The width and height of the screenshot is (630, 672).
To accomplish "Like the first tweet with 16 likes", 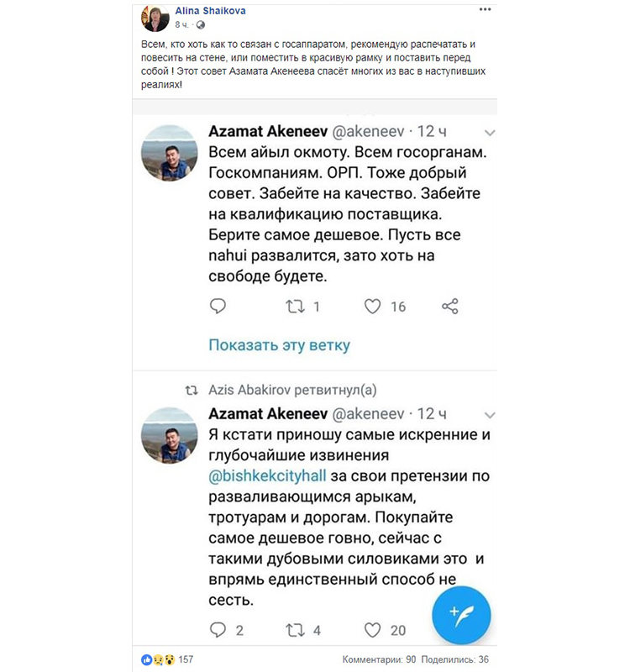I will point(373,307).
